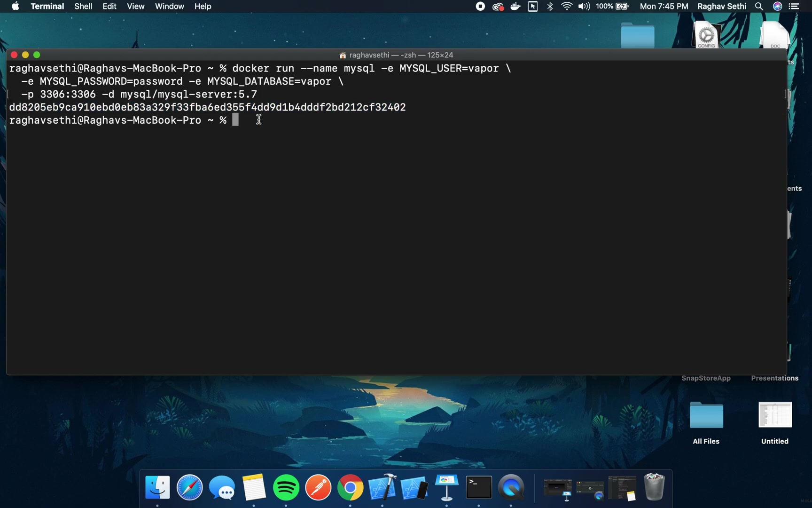Open the Window menu
812x508 pixels.
click(169, 6)
